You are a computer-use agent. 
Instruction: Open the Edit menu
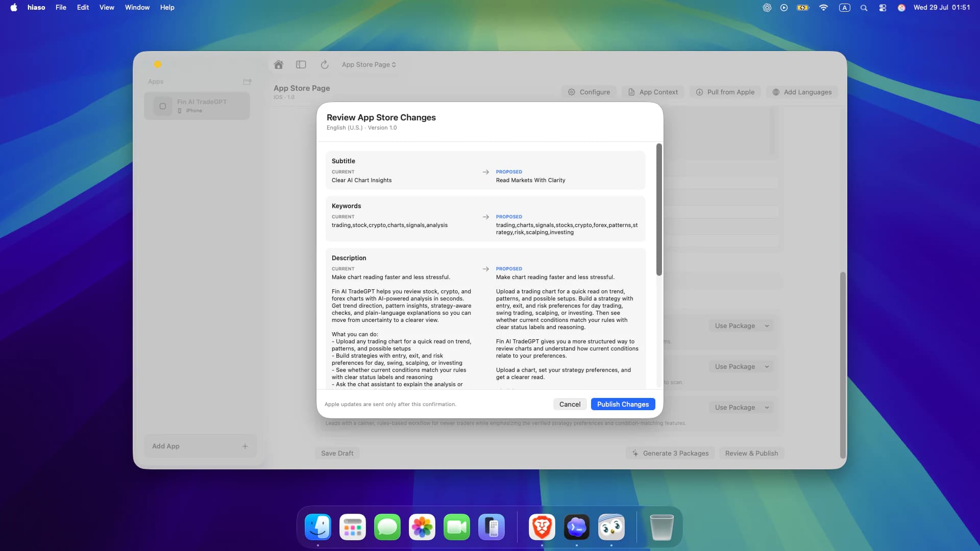coord(83,7)
